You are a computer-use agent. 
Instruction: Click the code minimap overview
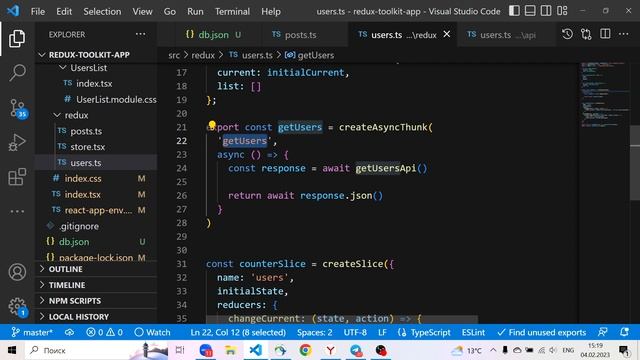[x=604, y=95]
